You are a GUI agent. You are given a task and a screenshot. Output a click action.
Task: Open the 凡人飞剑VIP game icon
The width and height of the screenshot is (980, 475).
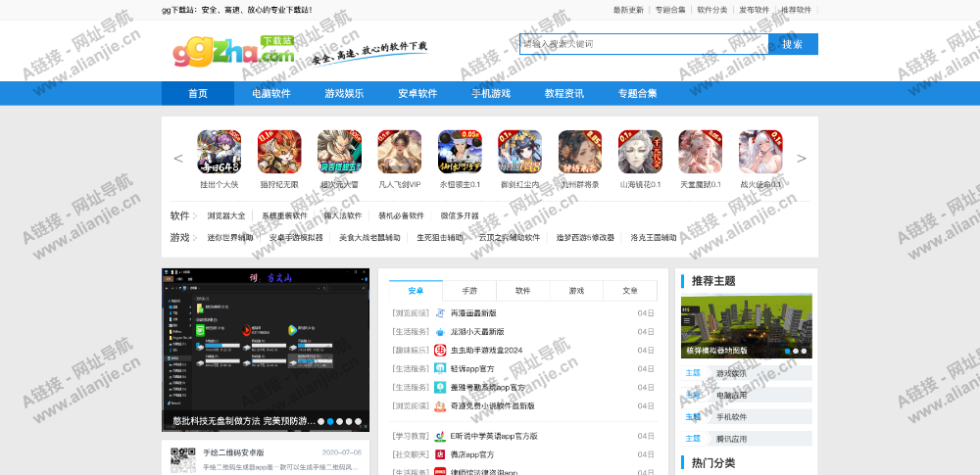[x=400, y=151]
